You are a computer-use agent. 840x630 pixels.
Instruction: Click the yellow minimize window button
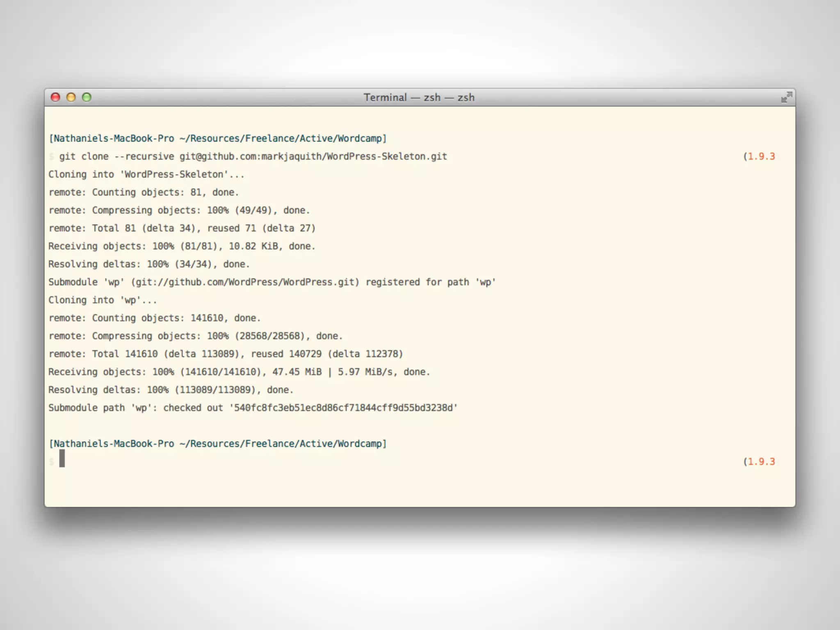tap(71, 97)
